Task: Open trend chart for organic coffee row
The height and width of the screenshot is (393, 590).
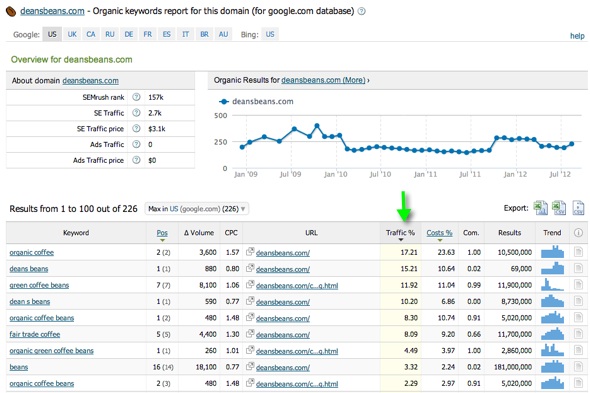Action: [x=552, y=252]
